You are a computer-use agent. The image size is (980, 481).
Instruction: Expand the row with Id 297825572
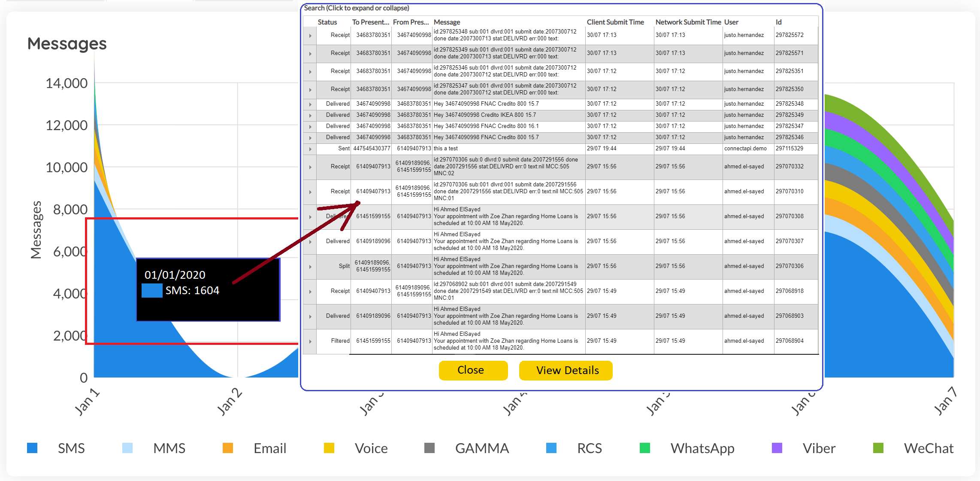point(310,36)
